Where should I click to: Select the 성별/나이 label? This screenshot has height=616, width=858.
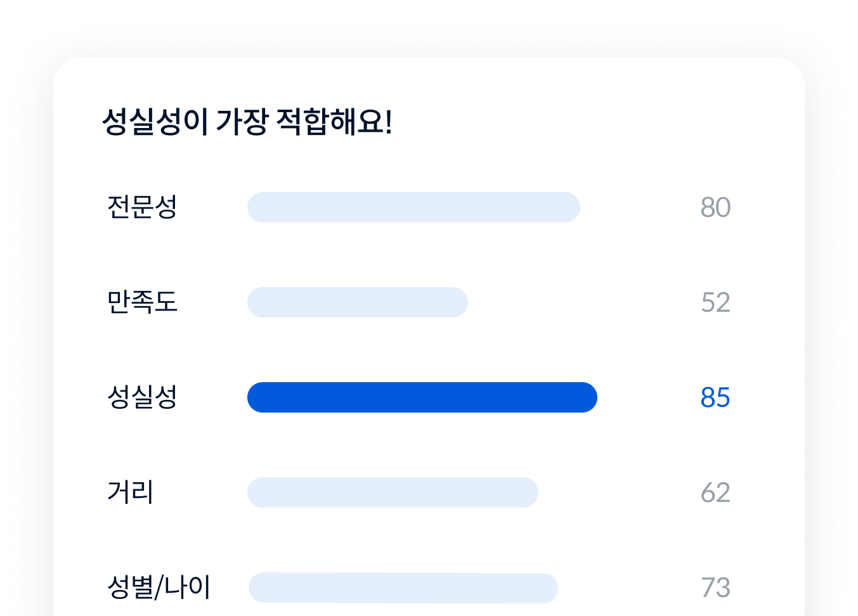tap(159, 587)
